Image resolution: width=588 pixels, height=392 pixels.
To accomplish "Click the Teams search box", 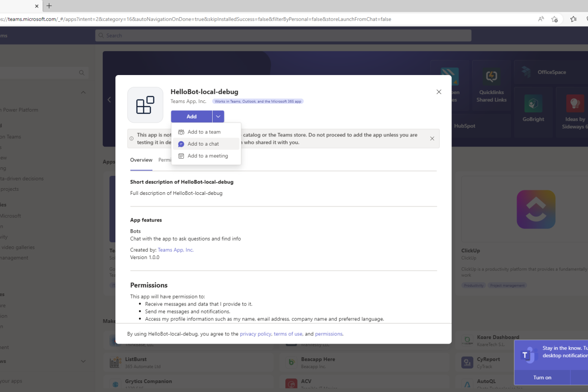I will point(283,36).
